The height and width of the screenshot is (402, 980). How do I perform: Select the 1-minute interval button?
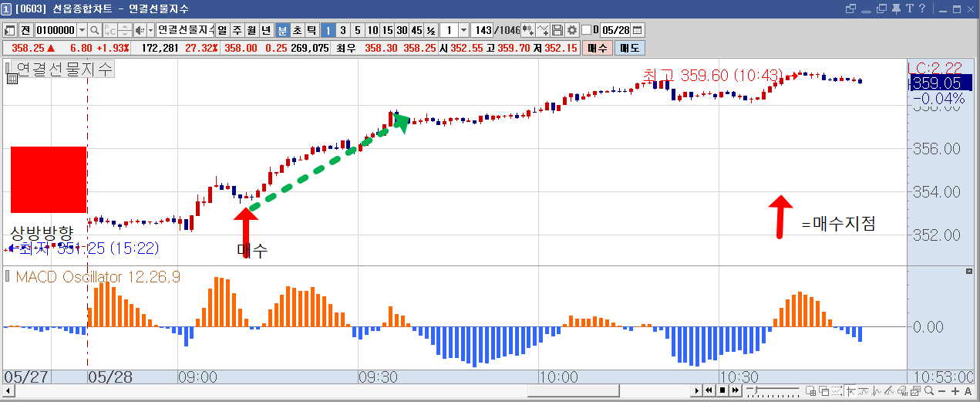point(328,30)
